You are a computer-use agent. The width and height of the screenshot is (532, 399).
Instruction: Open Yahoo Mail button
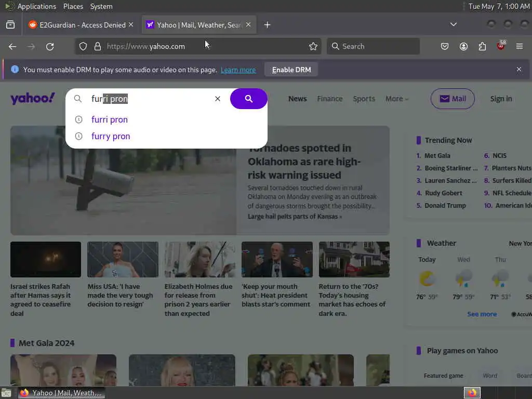tap(453, 99)
